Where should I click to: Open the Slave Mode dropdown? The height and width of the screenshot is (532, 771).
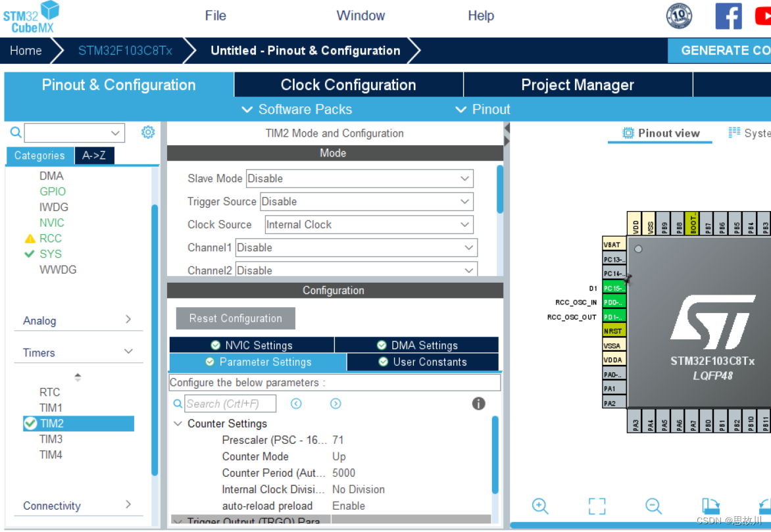[x=359, y=178]
